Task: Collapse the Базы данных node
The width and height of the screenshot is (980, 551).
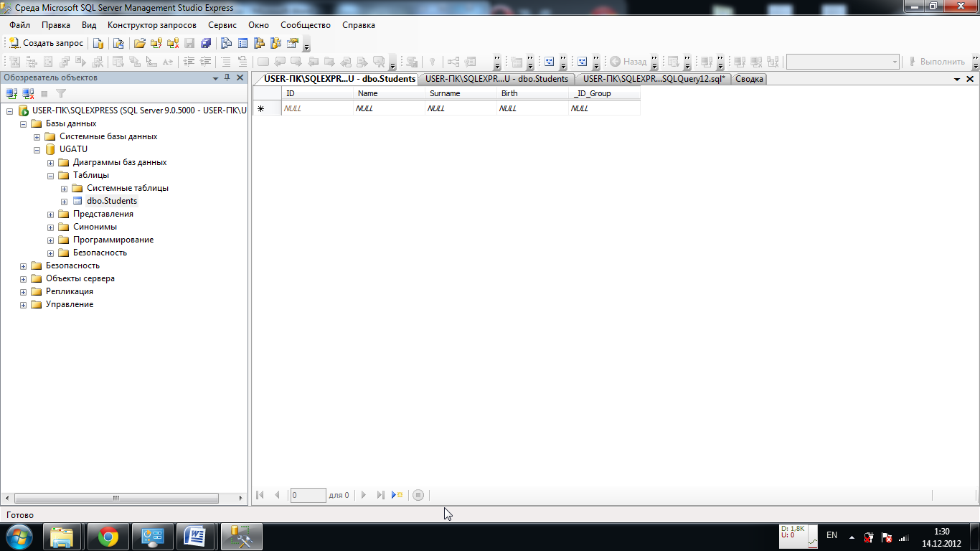Action: [x=24, y=123]
